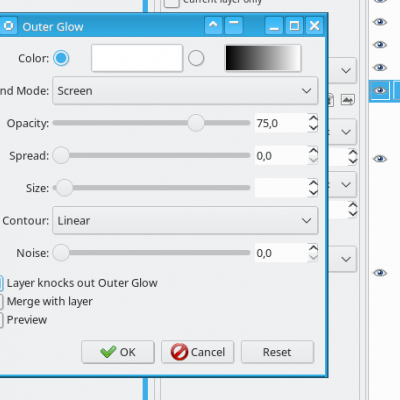The image size is (400, 400).
Task: Toggle the highlighted layer's eye icon
Action: 380,91
